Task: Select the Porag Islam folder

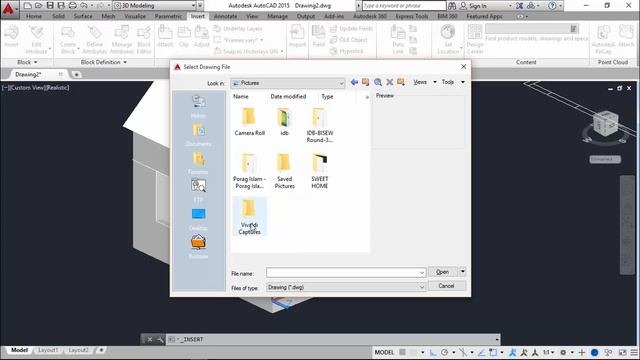Action: (x=249, y=171)
